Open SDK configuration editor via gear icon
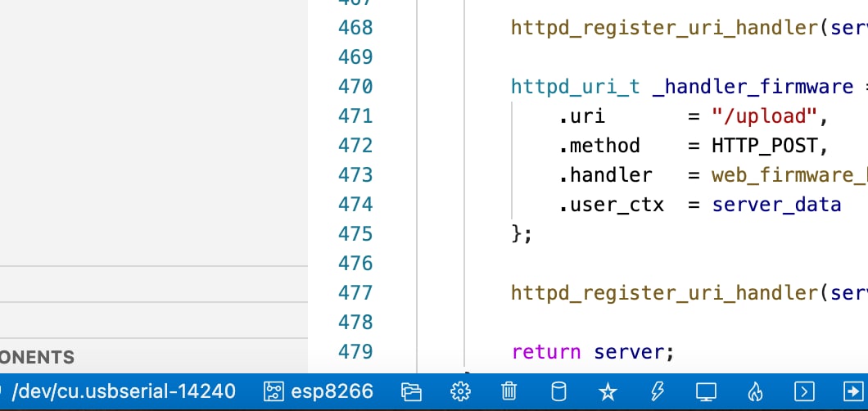The height and width of the screenshot is (411, 868). point(460,391)
